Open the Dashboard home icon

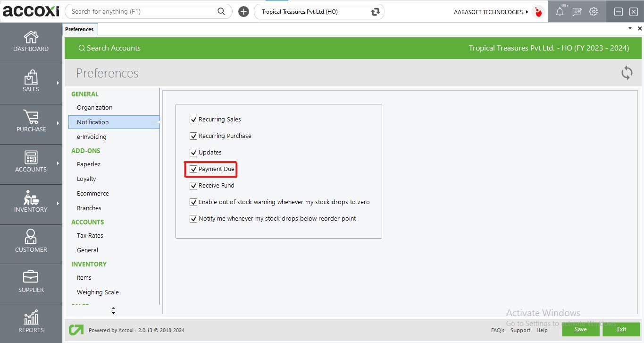(31, 37)
